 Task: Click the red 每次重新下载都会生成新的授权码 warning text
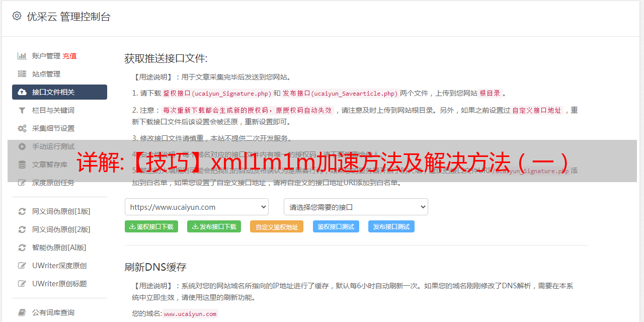(x=248, y=110)
